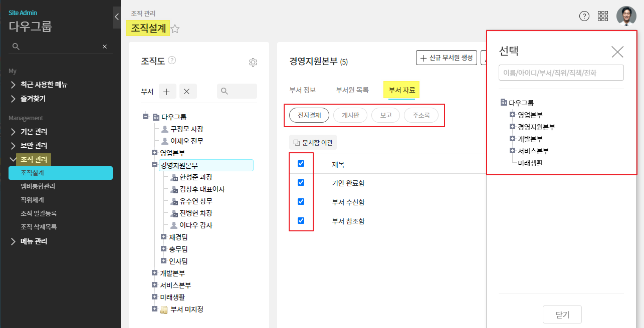The image size is (644, 328).
Task: Click the 조직도 settings gear icon
Action: [253, 63]
